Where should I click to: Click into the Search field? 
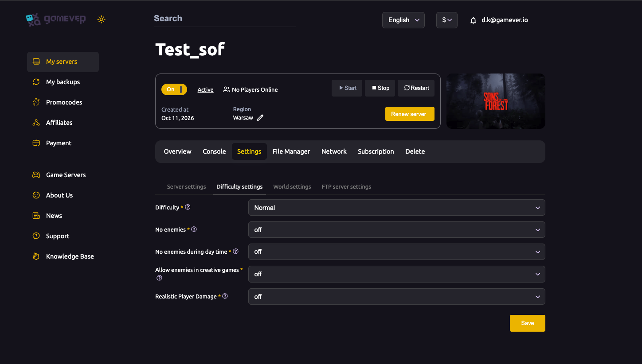point(225,19)
